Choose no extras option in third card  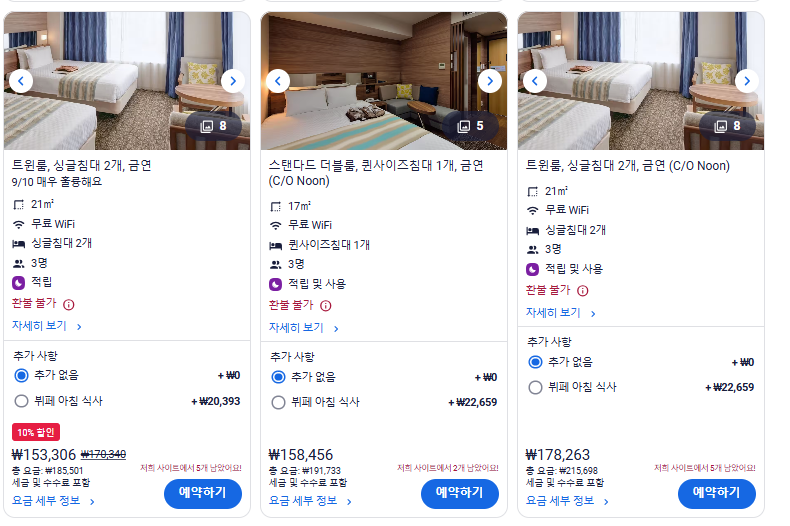tap(535, 362)
